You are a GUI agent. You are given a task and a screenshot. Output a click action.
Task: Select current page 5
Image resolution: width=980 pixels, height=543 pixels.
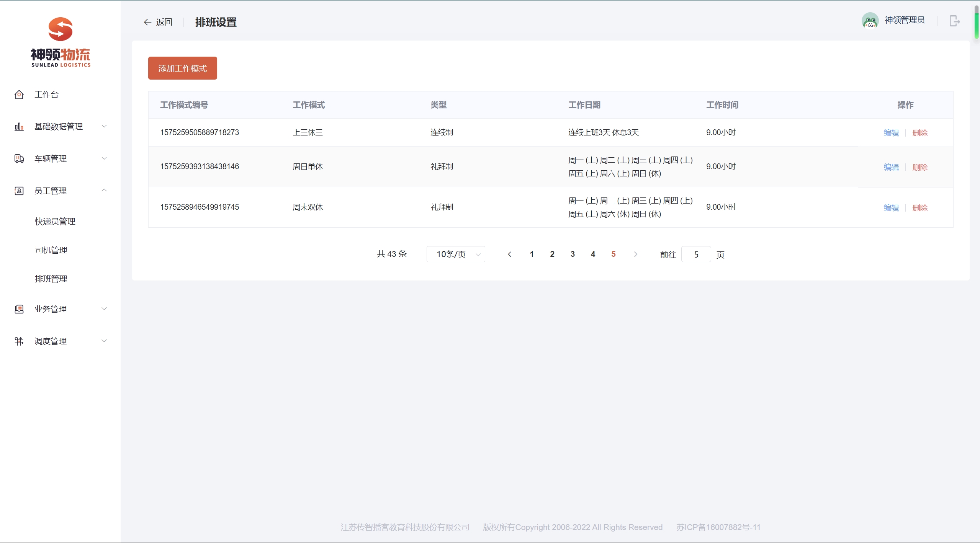point(614,254)
